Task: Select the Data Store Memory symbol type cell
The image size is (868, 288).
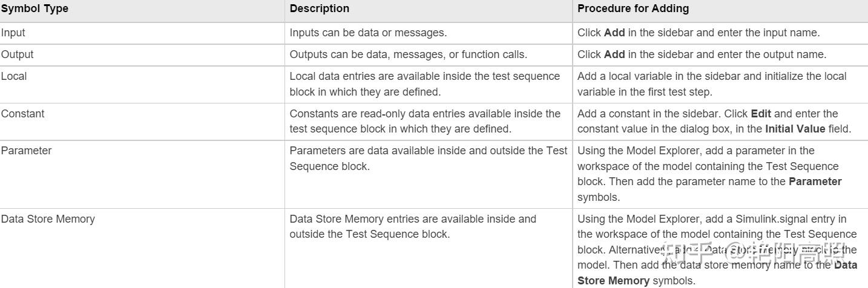Action: pos(48,219)
